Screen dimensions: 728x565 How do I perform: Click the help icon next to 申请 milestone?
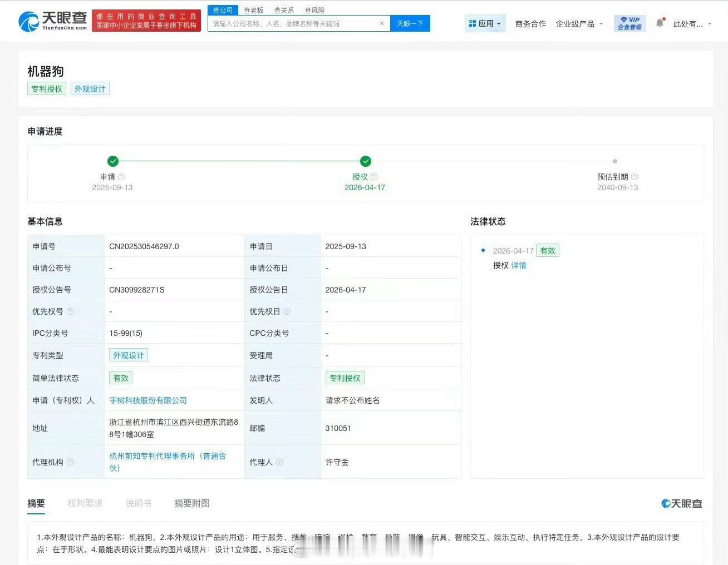121,176
